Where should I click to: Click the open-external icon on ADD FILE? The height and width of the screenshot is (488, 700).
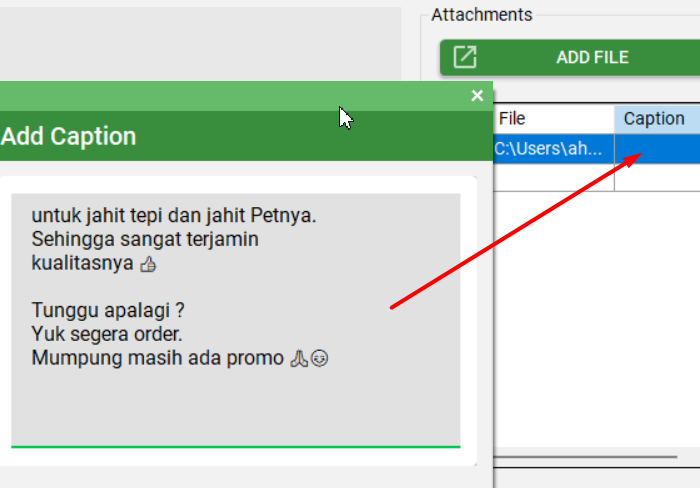[465, 57]
